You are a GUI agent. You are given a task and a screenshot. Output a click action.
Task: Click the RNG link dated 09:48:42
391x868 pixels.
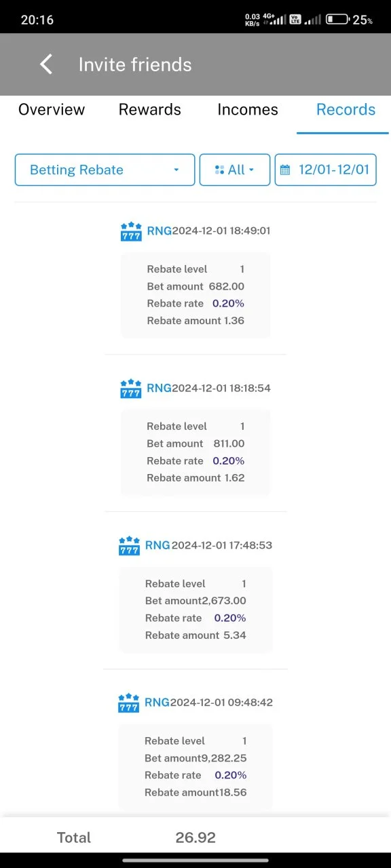tap(157, 703)
